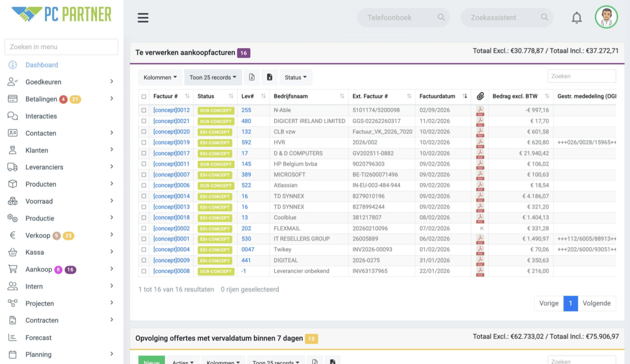
Task: Click the Telefoonboek search magnifier icon
Action: click(441, 17)
